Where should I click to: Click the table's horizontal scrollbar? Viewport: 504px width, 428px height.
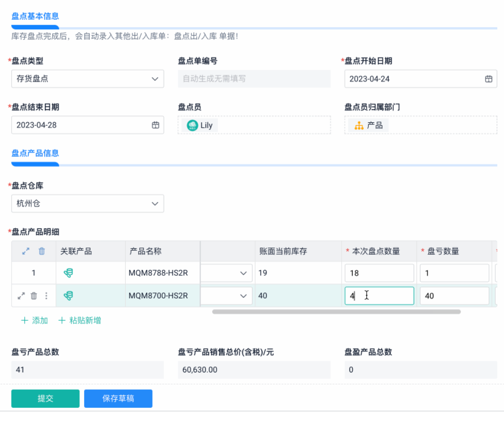(336, 312)
